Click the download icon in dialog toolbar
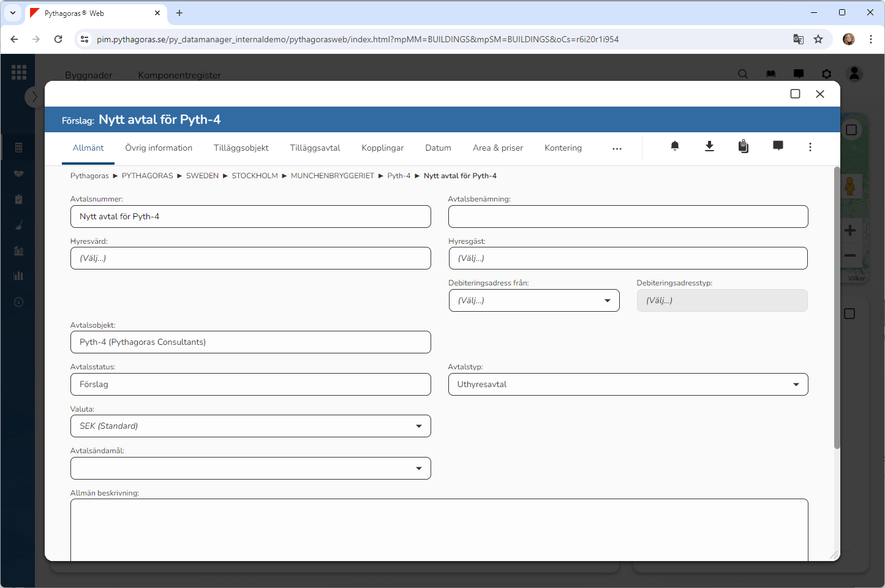 click(709, 146)
